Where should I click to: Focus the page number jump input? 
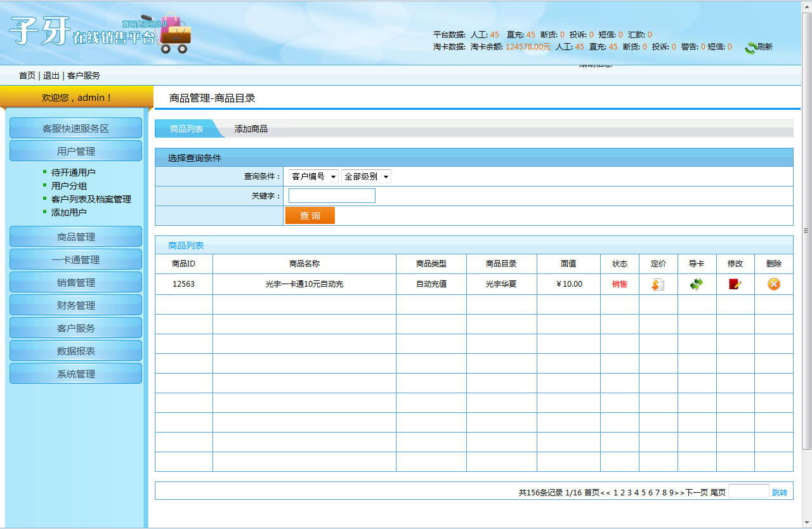(x=749, y=491)
